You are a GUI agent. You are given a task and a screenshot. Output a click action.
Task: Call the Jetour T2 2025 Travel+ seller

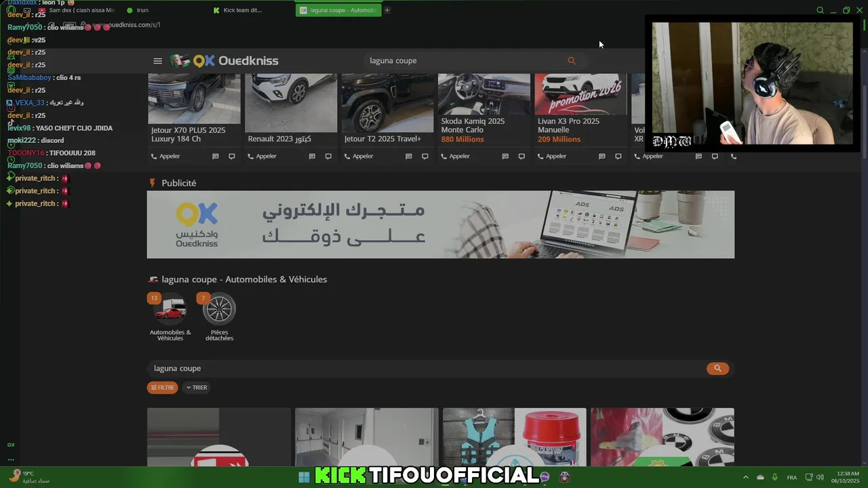[359, 157]
